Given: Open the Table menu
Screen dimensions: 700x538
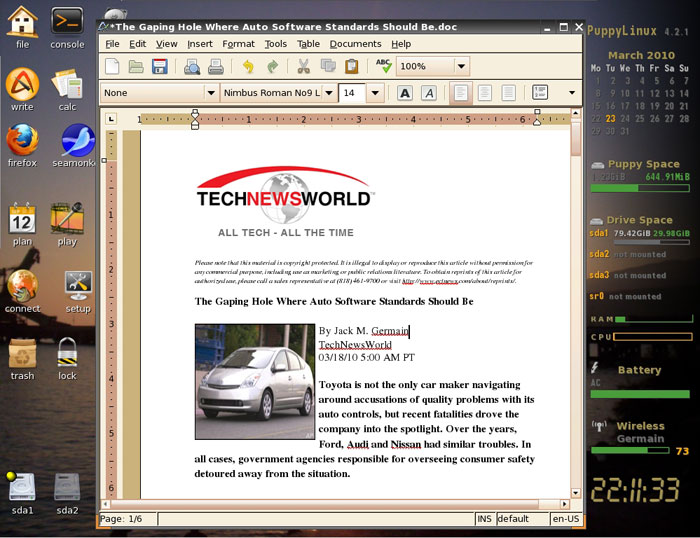Looking at the screenshot, I should pos(308,44).
